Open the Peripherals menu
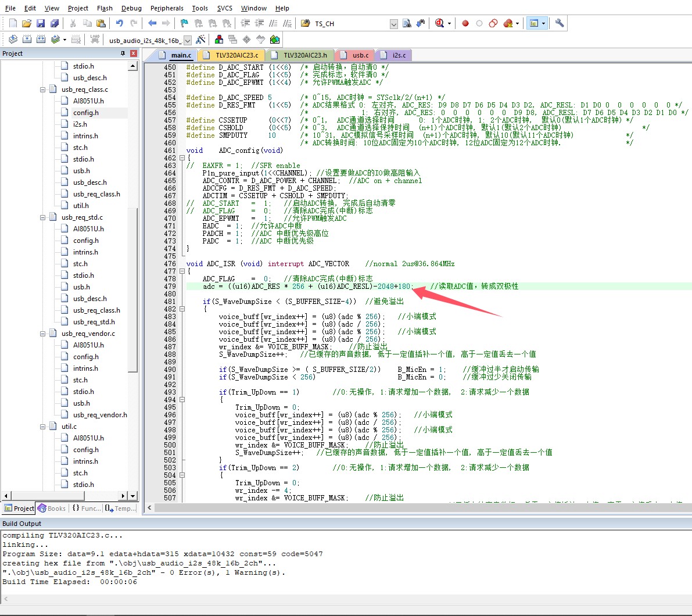The width and height of the screenshot is (692, 616). tap(167, 8)
